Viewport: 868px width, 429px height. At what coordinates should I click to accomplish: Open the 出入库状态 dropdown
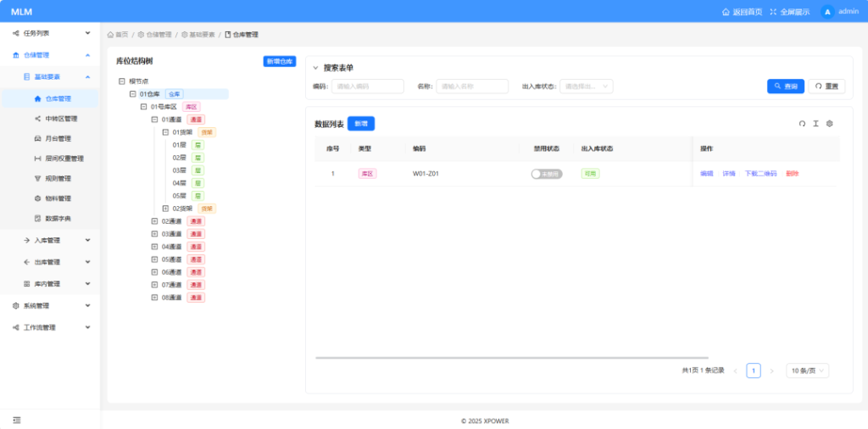click(587, 86)
